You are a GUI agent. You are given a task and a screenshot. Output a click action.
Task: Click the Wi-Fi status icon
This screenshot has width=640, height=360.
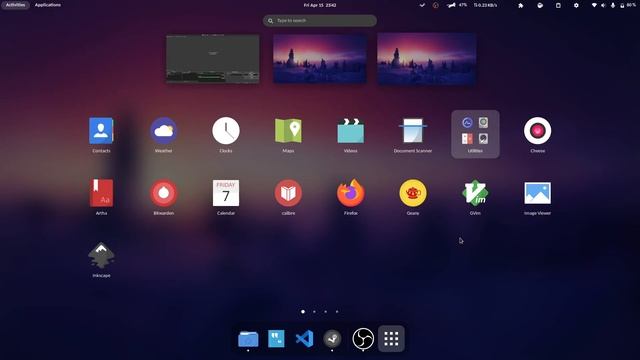594,5
